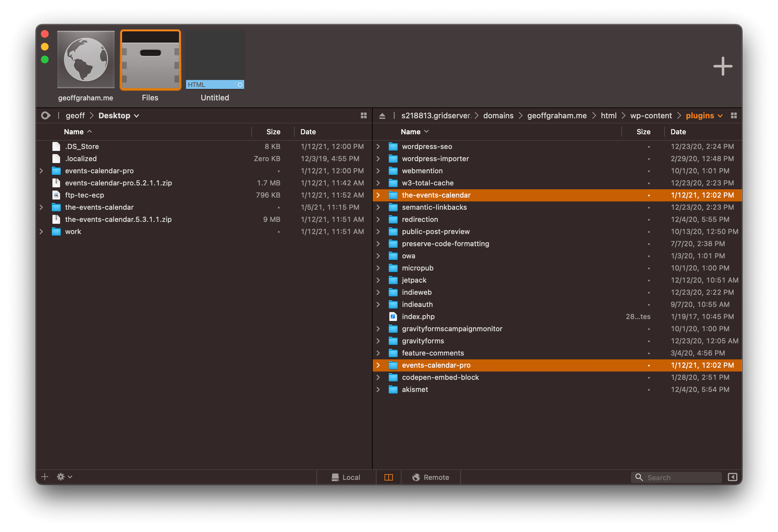Select highlighted remote events-calendar-pro row
The width and height of the screenshot is (778, 532).
coord(557,365)
